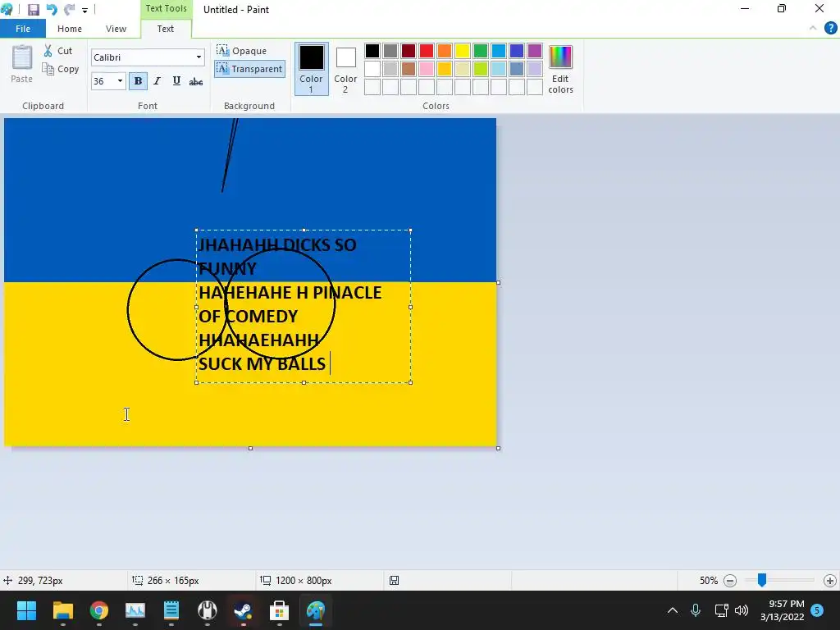
Task: Pick the yellow color swatch
Action: 463,51
